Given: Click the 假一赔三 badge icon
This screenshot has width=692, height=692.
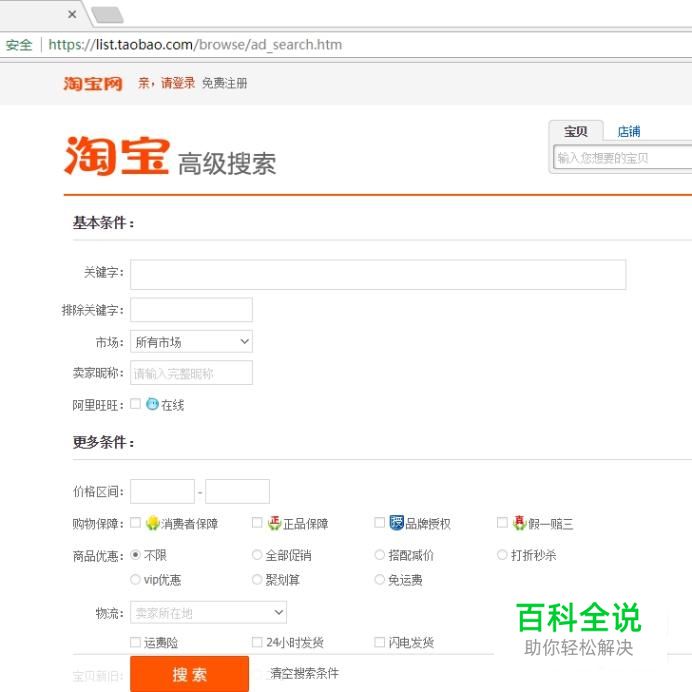Looking at the screenshot, I should click(519, 523).
